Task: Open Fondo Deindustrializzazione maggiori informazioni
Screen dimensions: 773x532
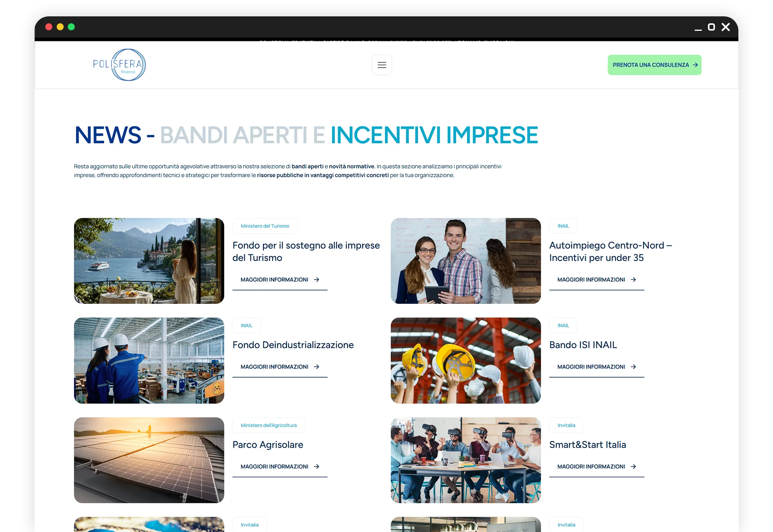Action: tap(280, 367)
